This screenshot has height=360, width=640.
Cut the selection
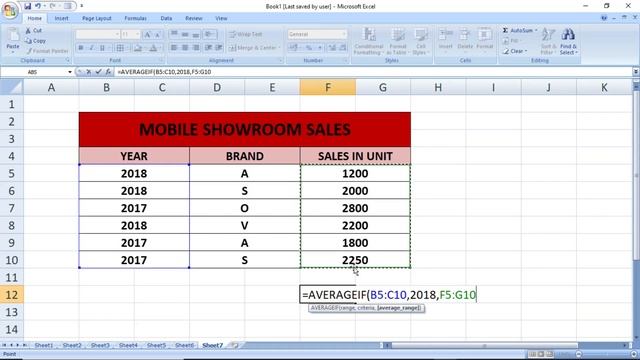[33, 31]
